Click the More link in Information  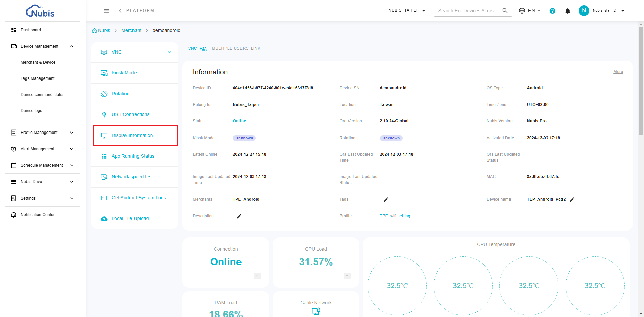[x=618, y=72]
